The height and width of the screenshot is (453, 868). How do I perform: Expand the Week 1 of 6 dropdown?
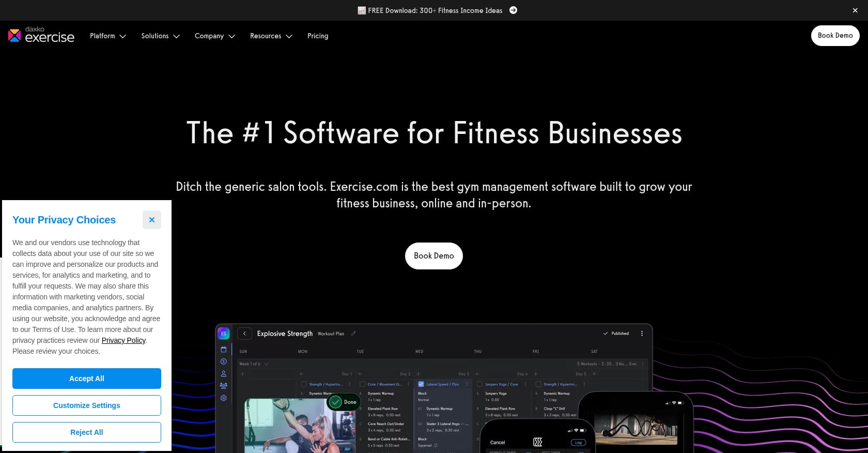click(x=254, y=364)
